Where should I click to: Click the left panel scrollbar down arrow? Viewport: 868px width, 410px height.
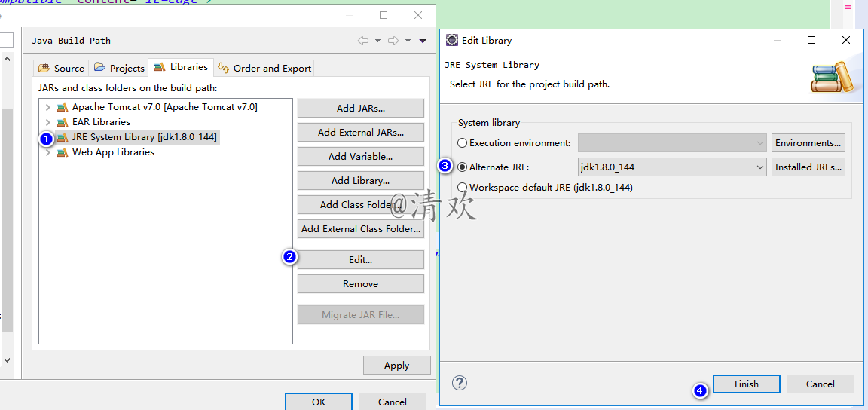click(8, 360)
